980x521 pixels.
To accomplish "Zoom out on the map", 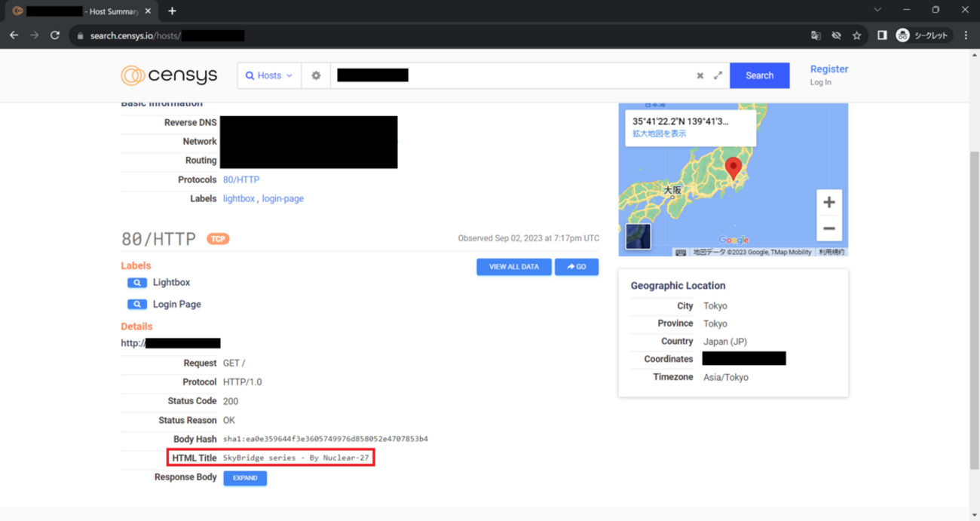I will click(x=828, y=228).
